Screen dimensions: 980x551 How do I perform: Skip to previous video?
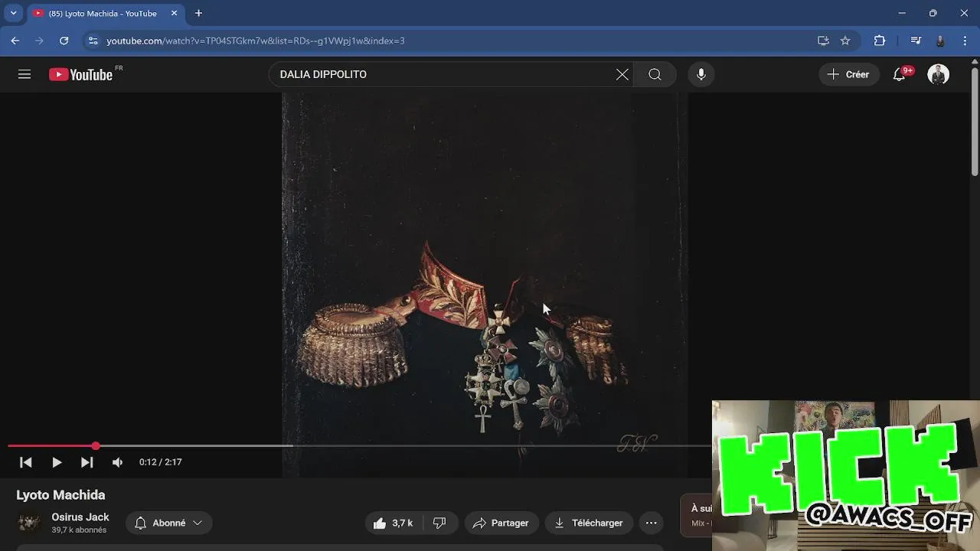[26, 462]
